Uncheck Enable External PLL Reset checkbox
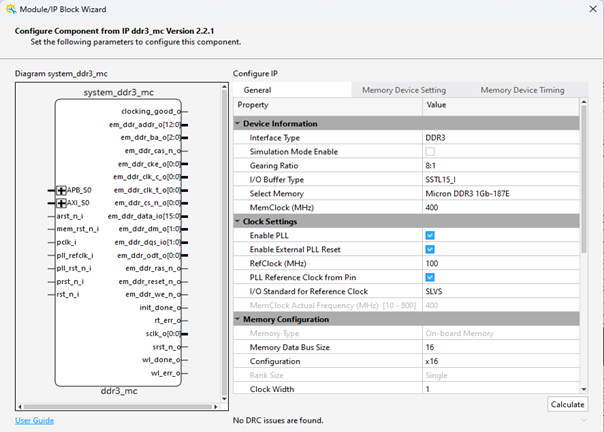The image size is (604, 432). 430,249
